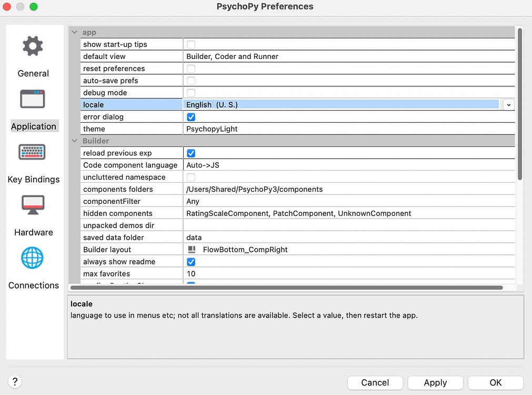The height and width of the screenshot is (395, 532).
Task: Toggle always show readme off
Action: pyautogui.click(x=190, y=261)
